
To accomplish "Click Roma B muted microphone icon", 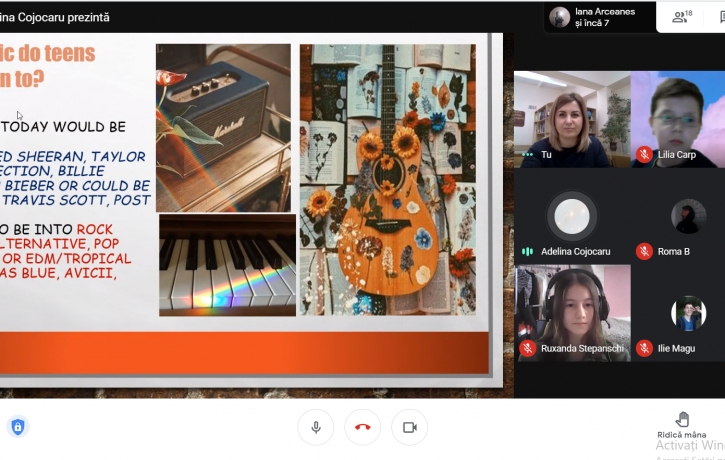I will (644, 251).
